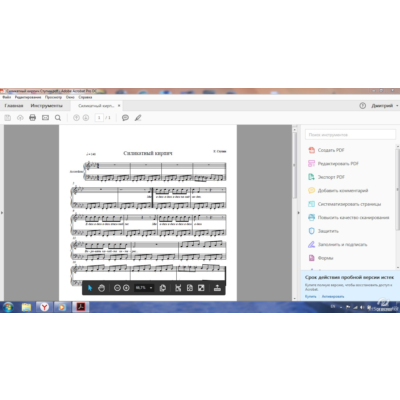Open the Справка menu

(x=85, y=97)
